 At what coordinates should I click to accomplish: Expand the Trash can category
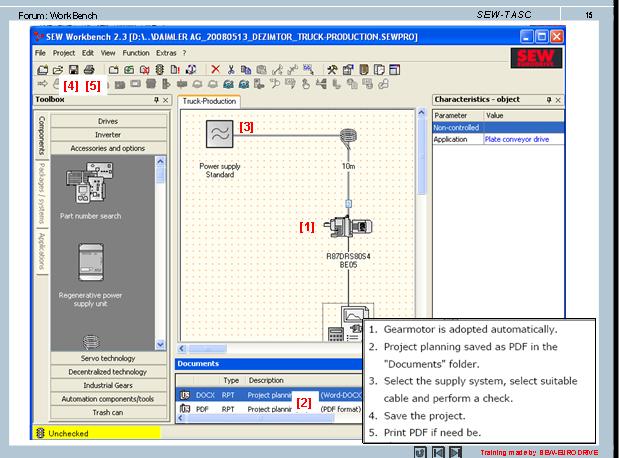tap(108, 412)
